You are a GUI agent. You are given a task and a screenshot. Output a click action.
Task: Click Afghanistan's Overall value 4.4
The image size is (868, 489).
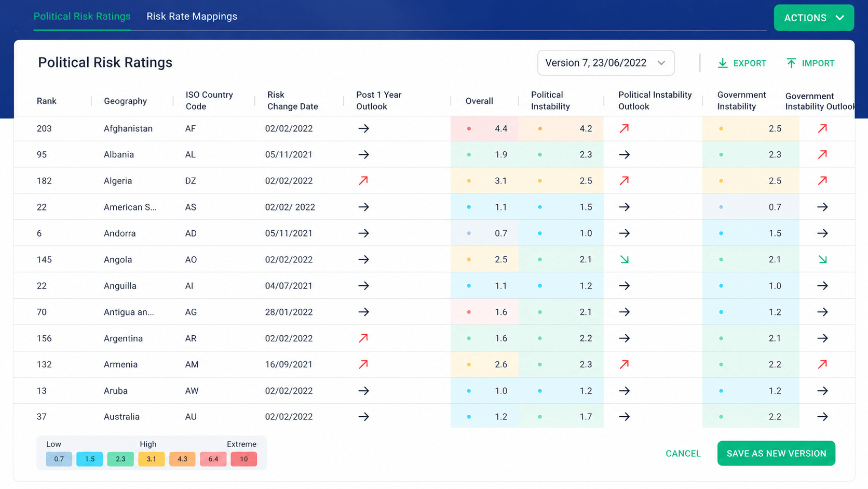(x=501, y=128)
